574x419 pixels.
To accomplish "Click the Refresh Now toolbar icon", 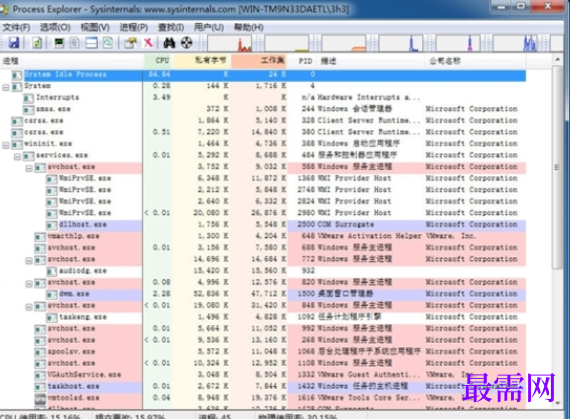I will tap(37, 43).
